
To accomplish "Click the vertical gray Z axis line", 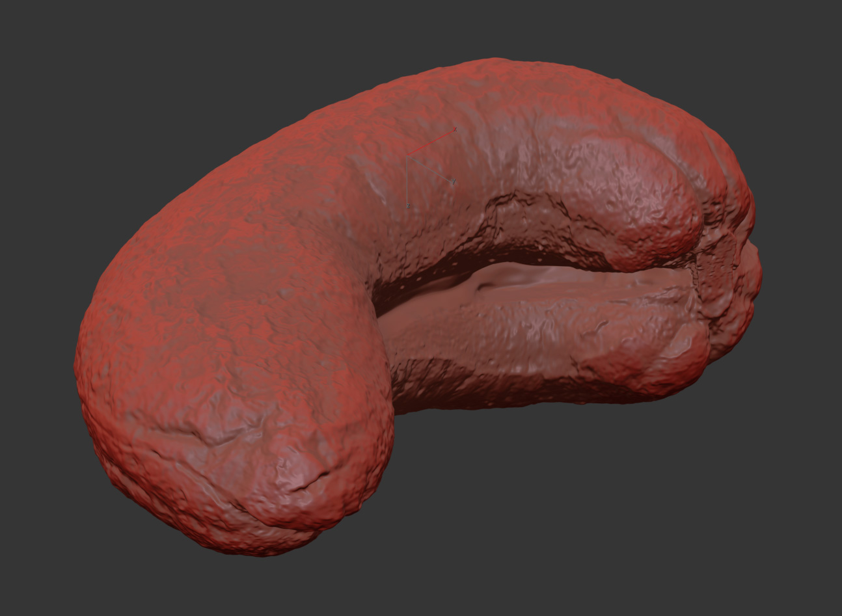I will click(407, 182).
